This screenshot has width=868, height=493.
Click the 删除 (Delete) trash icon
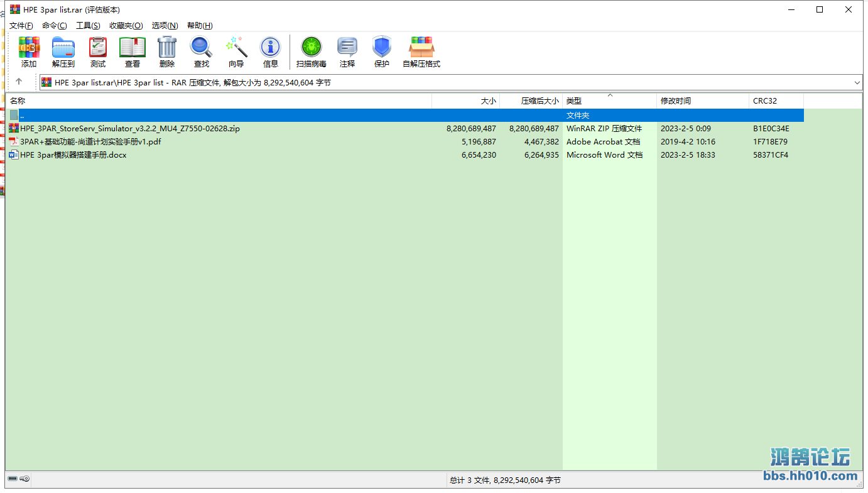click(167, 47)
